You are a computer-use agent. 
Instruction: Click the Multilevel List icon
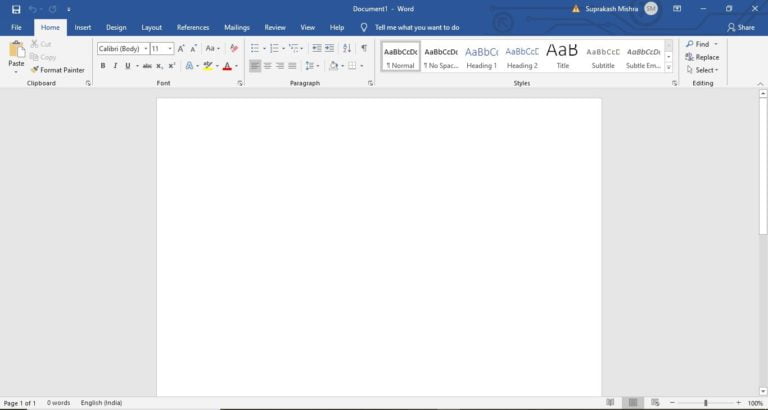(x=293, y=48)
